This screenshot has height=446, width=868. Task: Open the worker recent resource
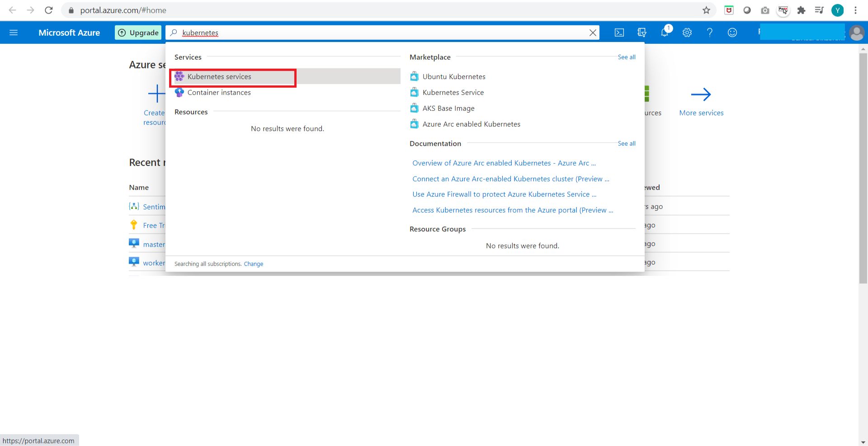154,263
